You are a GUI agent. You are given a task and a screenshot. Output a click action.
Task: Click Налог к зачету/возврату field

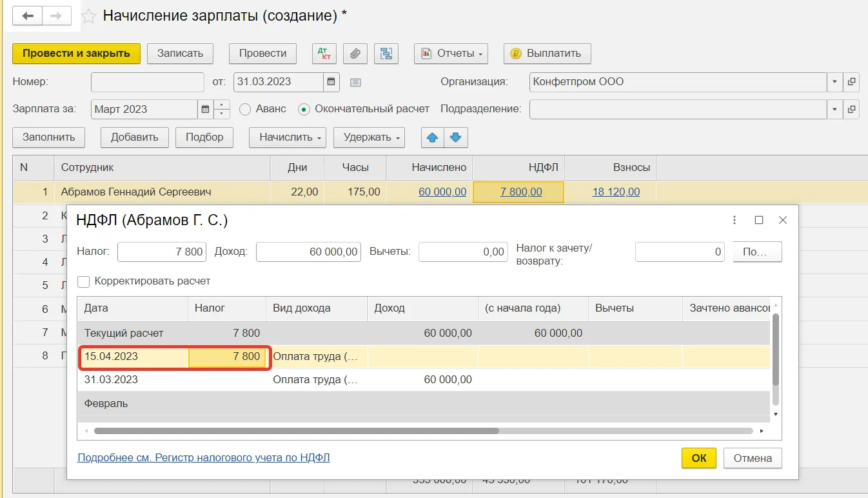coord(680,252)
